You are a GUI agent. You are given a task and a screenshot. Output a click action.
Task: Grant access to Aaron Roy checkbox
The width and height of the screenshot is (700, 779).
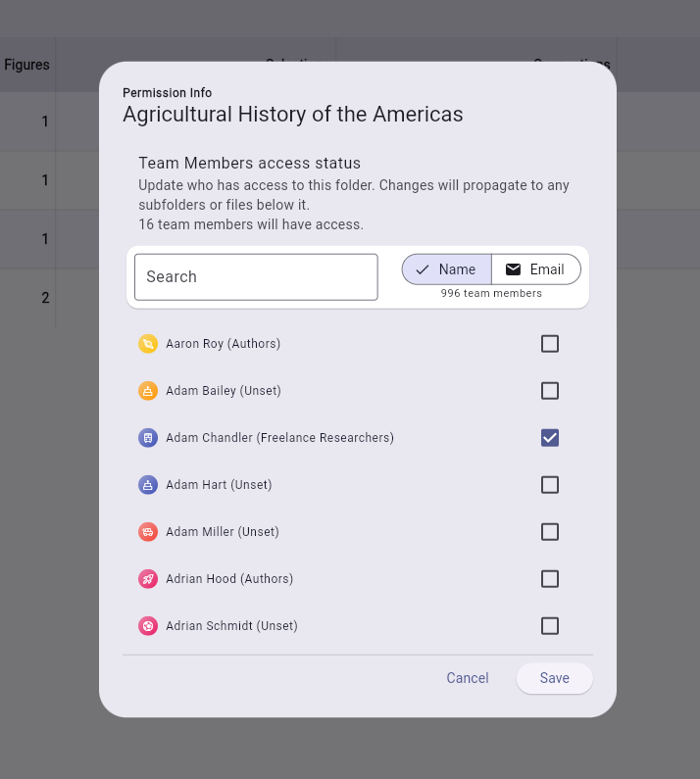(x=550, y=344)
